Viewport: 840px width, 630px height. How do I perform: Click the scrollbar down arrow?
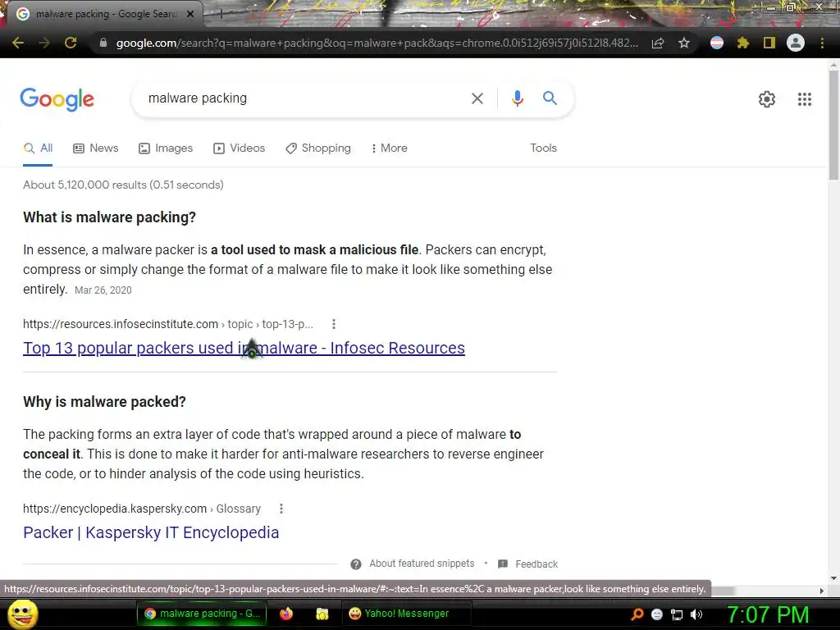pos(833,578)
